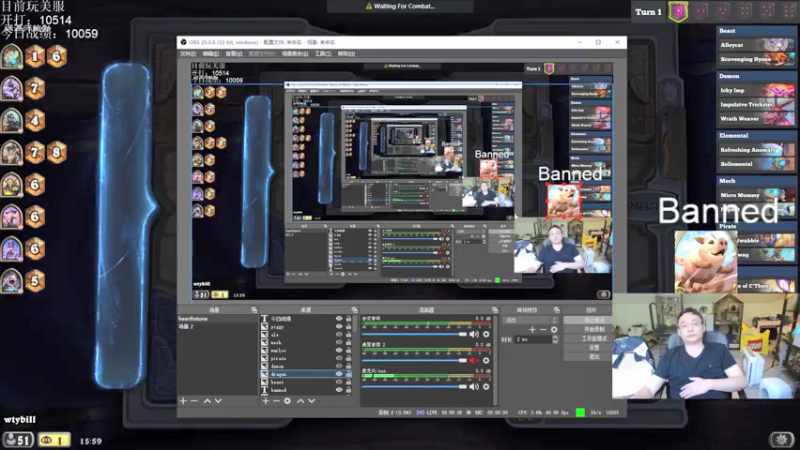Click transition duration input field

pos(533,339)
